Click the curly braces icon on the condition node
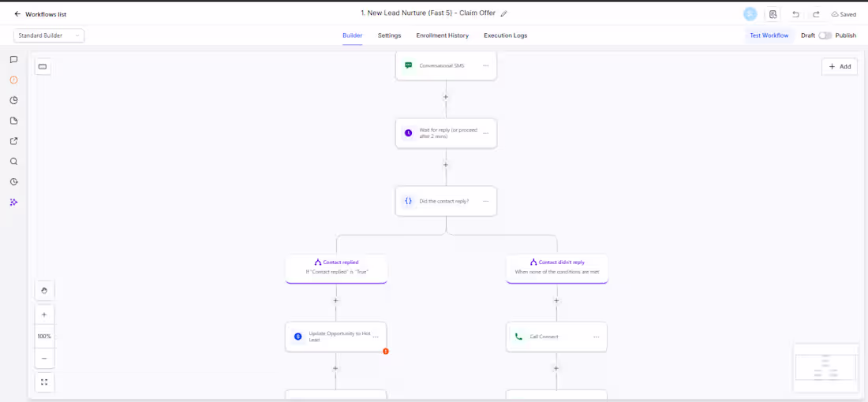This screenshot has height=402, width=868. (409, 201)
